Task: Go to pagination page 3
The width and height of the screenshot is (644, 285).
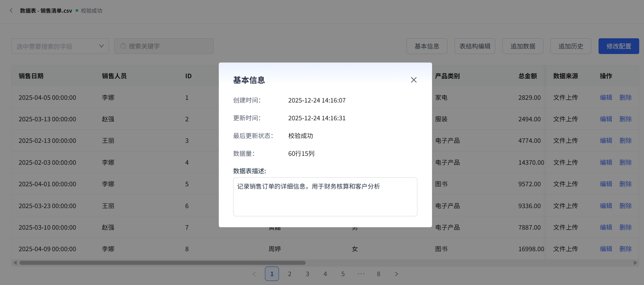Action: coord(307,274)
